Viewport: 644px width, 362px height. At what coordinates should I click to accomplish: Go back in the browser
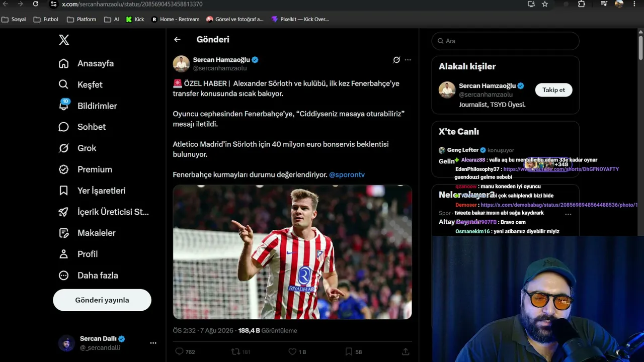(6, 4)
